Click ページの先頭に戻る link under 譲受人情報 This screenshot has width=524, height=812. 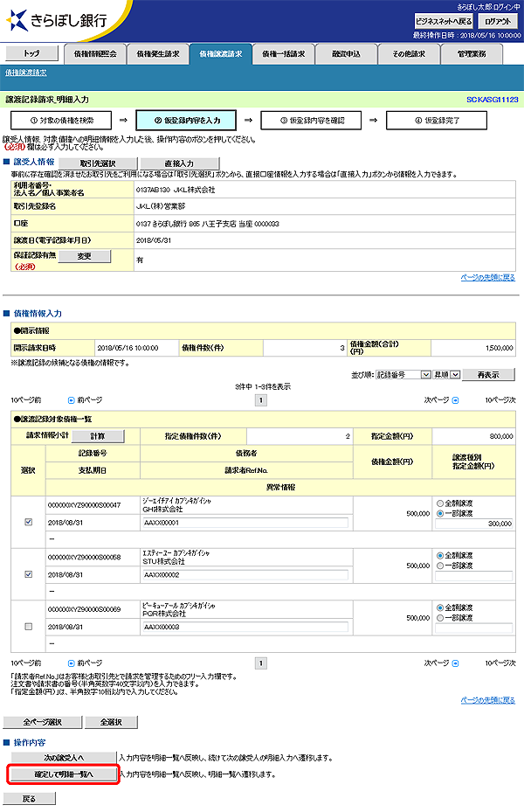click(x=488, y=278)
